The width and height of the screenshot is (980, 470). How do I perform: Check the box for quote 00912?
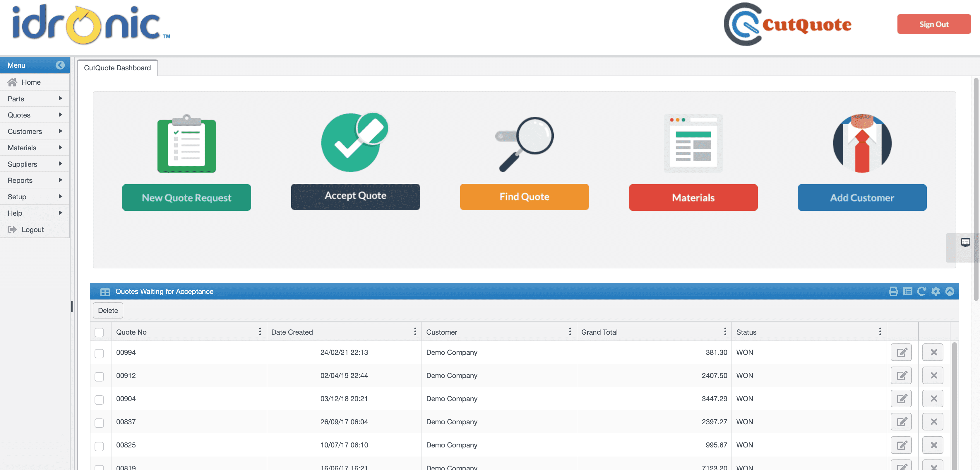(x=99, y=376)
